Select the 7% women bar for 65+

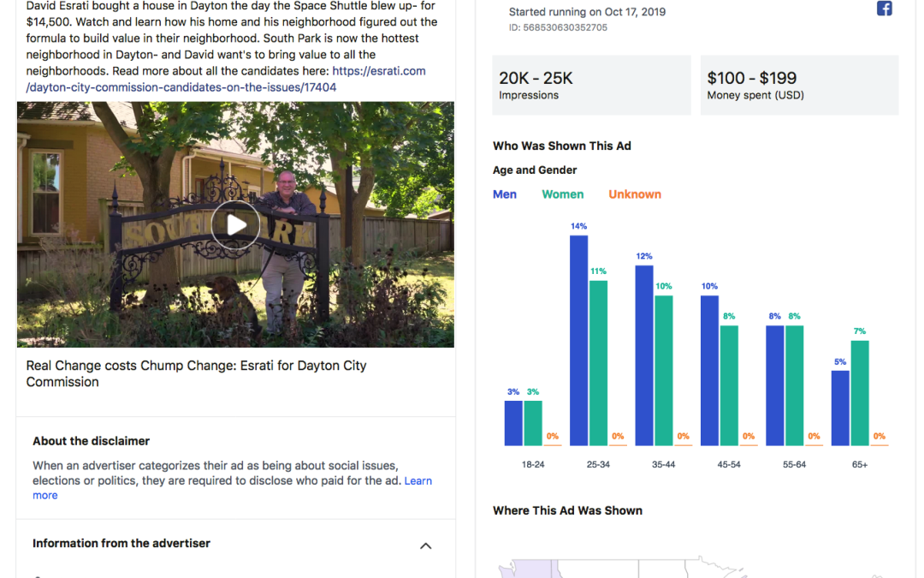pos(860,392)
